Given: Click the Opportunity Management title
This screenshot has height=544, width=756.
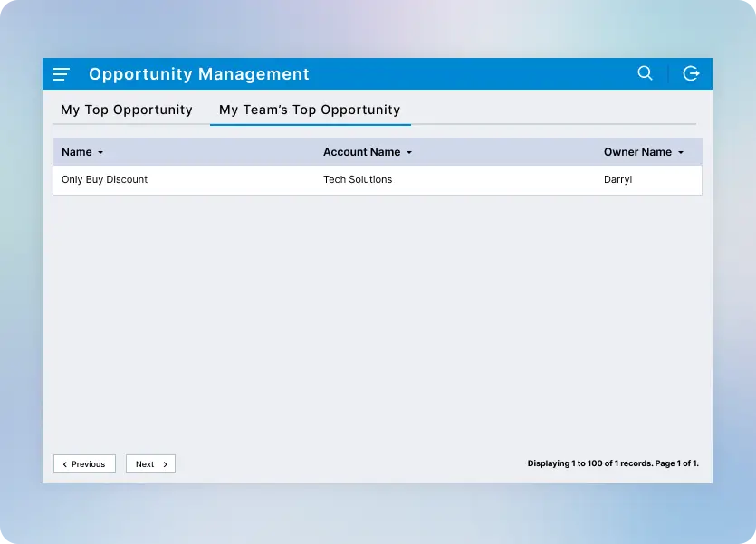Looking at the screenshot, I should click(x=199, y=74).
